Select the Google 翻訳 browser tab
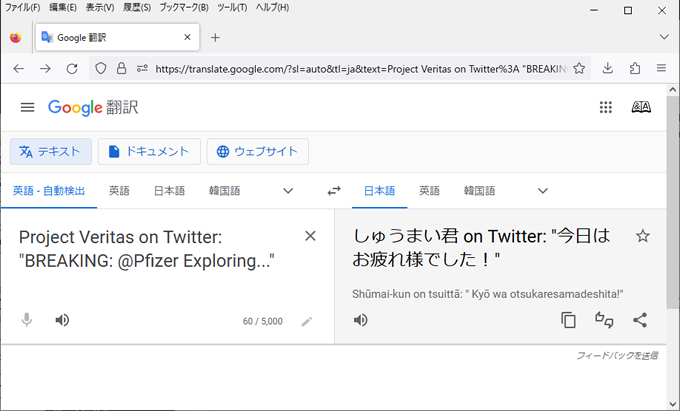Viewport: 680px width, 411px height. click(117, 37)
